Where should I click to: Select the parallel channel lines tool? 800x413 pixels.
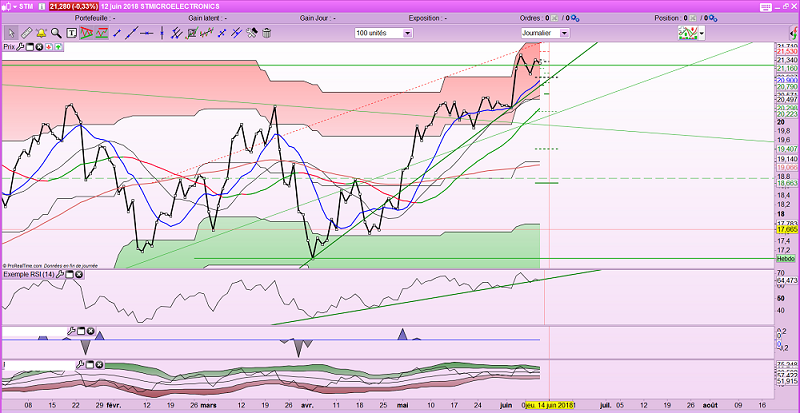point(177,33)
